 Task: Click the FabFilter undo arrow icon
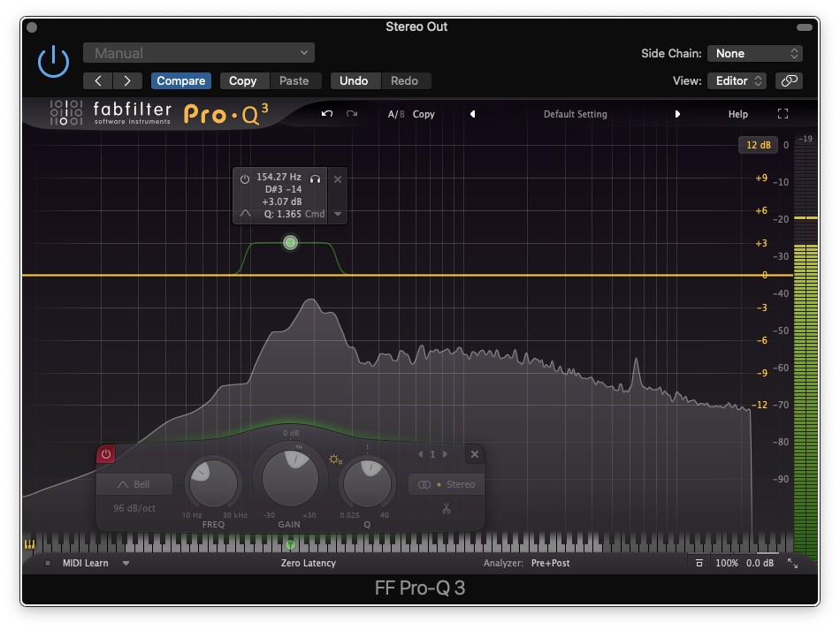tap(327, 114)
